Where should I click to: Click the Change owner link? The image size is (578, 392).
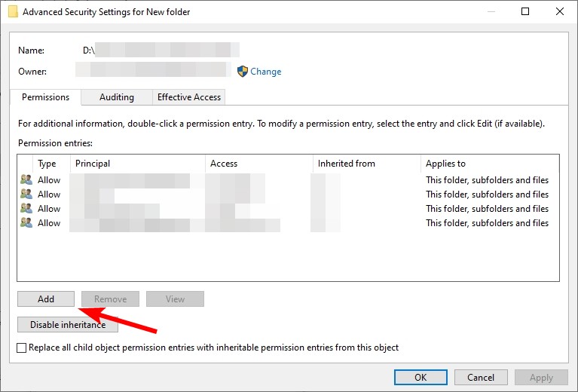pyautogui.click(x=266, y=72)
